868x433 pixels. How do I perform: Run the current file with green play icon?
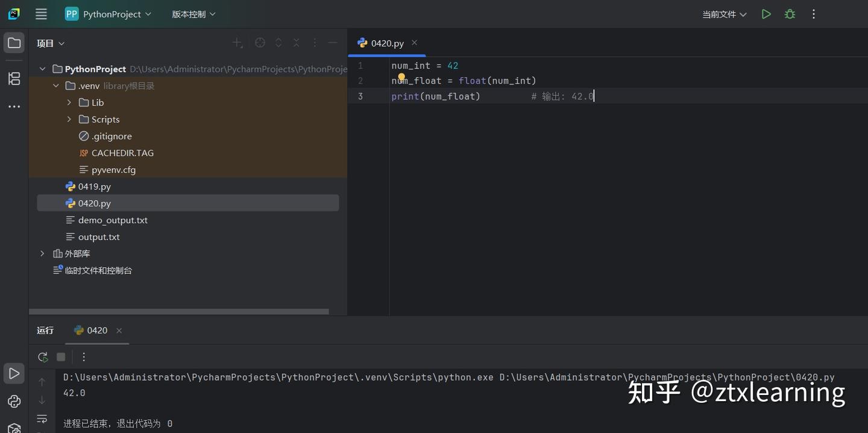tap(766, 14)
